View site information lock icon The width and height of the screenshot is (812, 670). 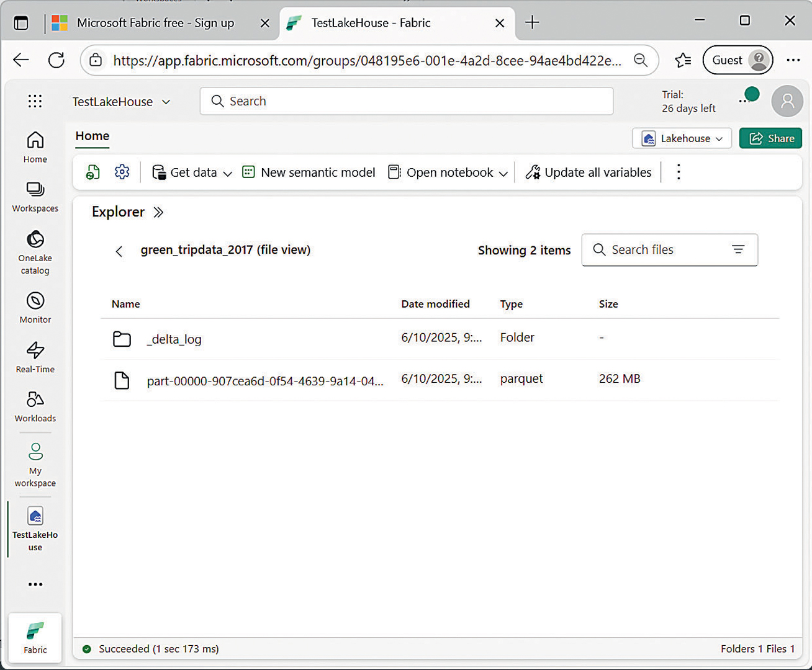pos(96,60)
